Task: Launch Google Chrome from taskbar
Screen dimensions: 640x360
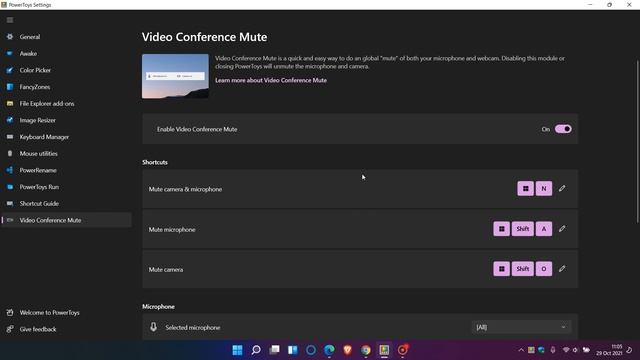Action: pos(366,350)
